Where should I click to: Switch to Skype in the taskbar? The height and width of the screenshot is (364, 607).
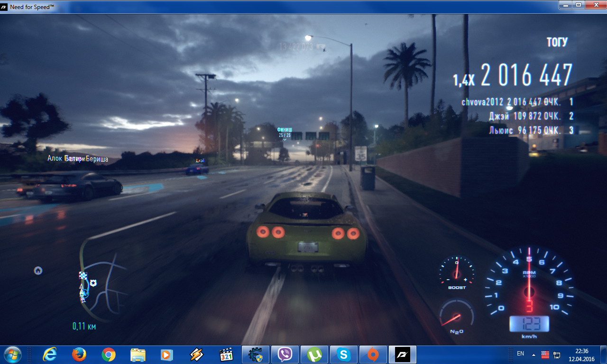[x=344, y=354]
